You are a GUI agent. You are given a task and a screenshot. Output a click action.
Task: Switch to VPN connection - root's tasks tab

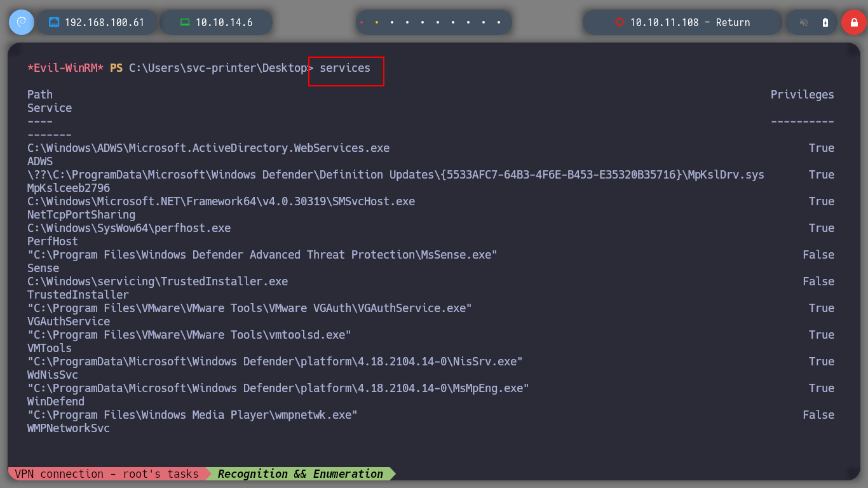coord(107,474)
